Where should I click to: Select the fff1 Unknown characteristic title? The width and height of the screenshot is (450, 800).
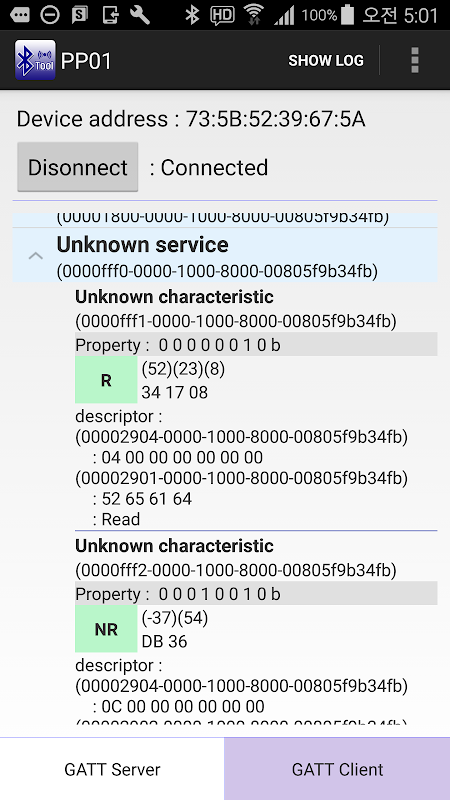coord(174,297)
